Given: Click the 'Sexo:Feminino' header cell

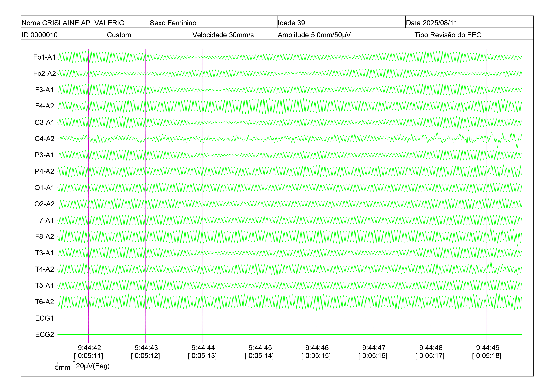Looking at the screenshot, I should [213, 22].
